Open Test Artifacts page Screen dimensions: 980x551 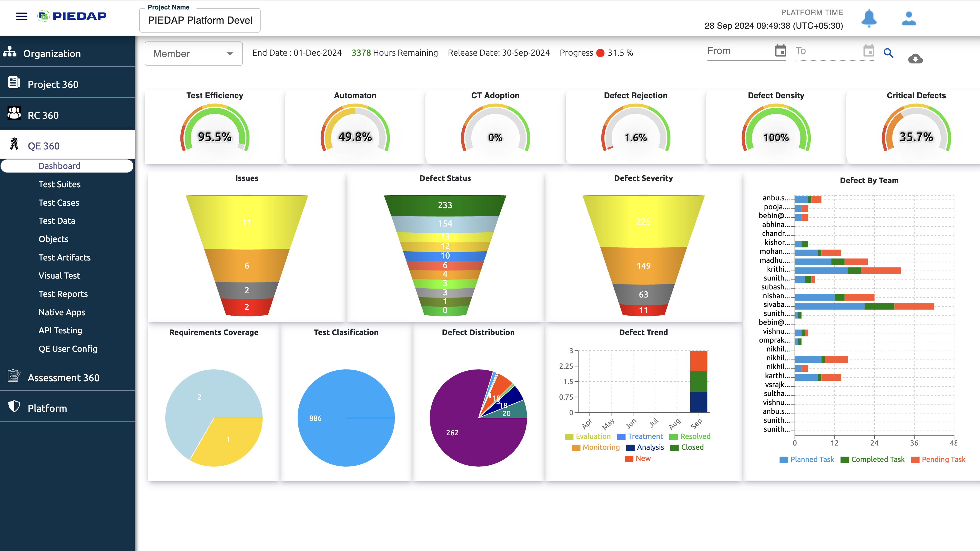pyautogui.click(x=64, y=257)
